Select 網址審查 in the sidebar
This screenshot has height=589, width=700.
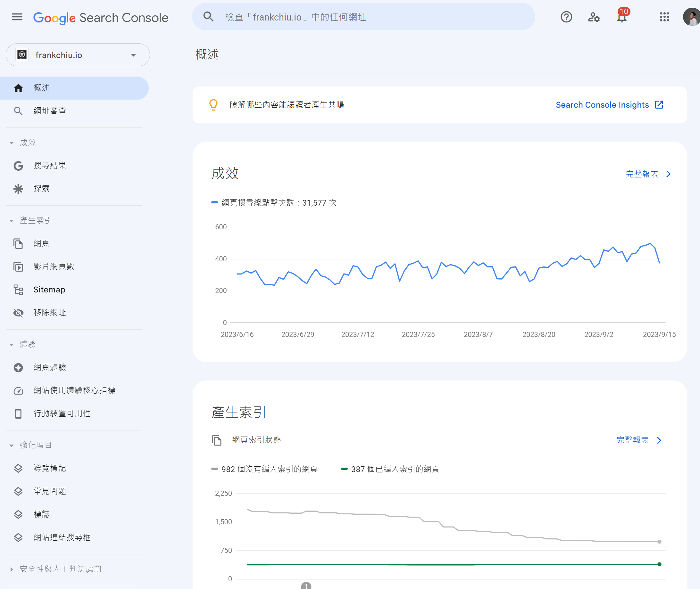50,111
